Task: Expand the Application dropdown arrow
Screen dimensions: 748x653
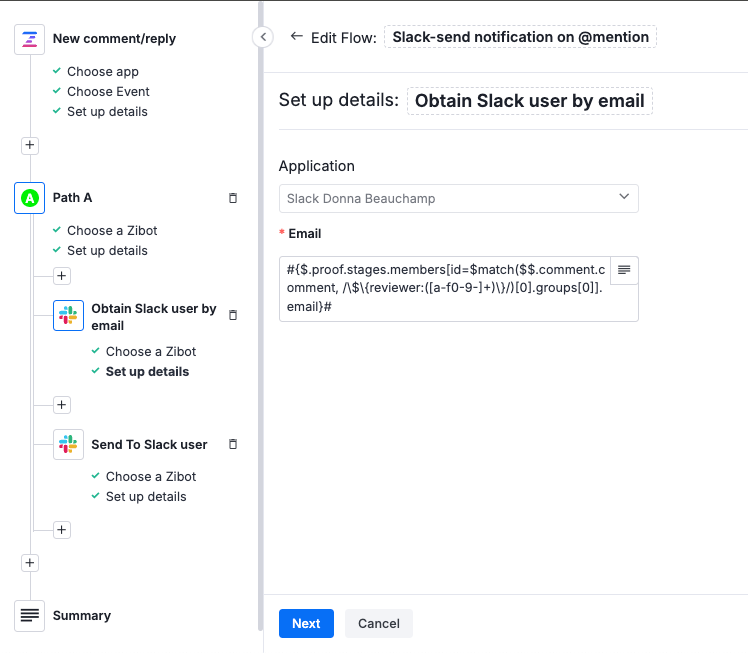Action: coord(624,197)
